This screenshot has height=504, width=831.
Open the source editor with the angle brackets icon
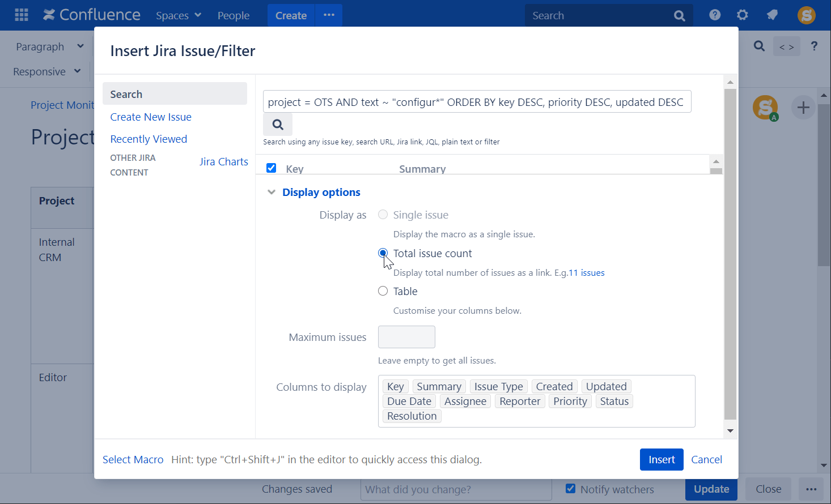click(787, 46)
